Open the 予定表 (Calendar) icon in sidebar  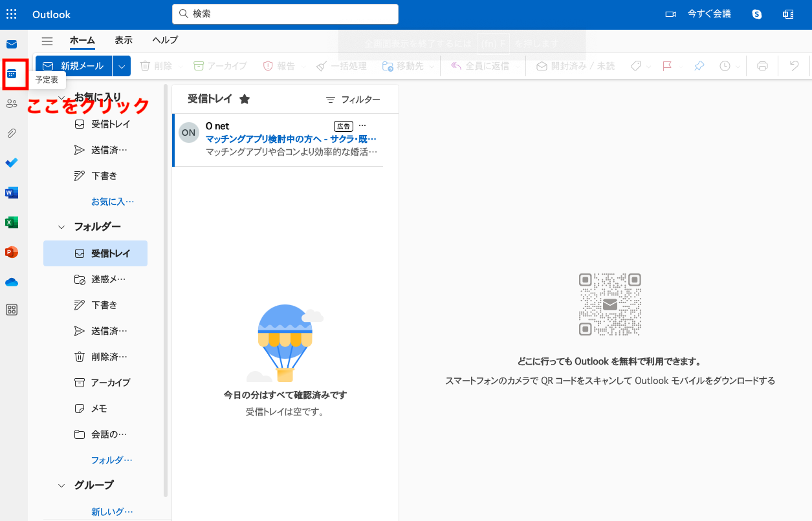pyautogui.click(x=12, y=74)
